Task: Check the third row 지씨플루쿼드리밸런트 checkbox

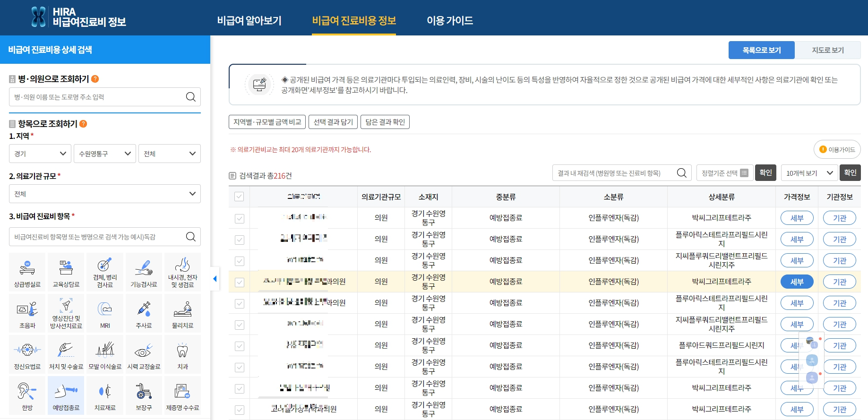Action: (x=240, y=261)
